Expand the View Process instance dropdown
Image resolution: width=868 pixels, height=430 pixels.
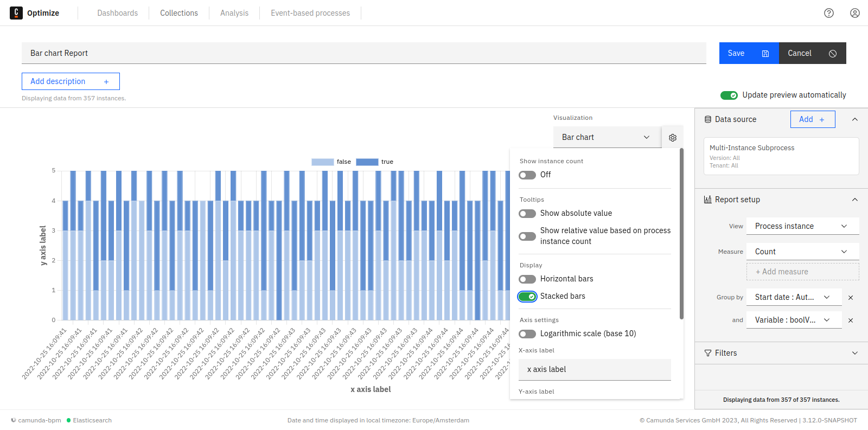click(x=802, y=226)
